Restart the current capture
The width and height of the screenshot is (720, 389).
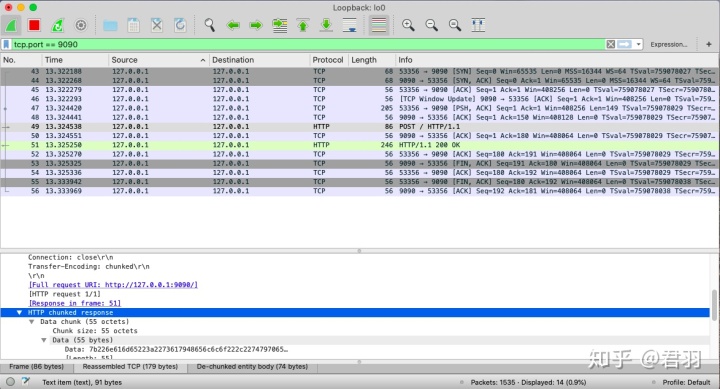pyautogui.click(x=57, y=25)
